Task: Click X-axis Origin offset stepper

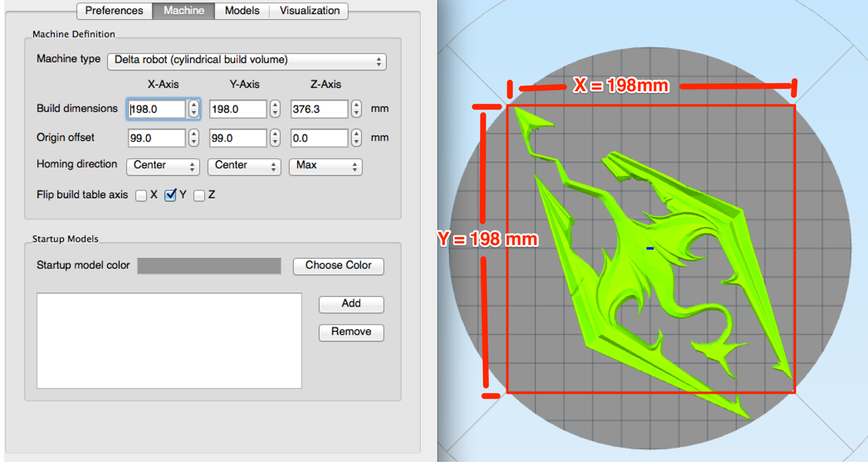Action: tap(194, 138)
